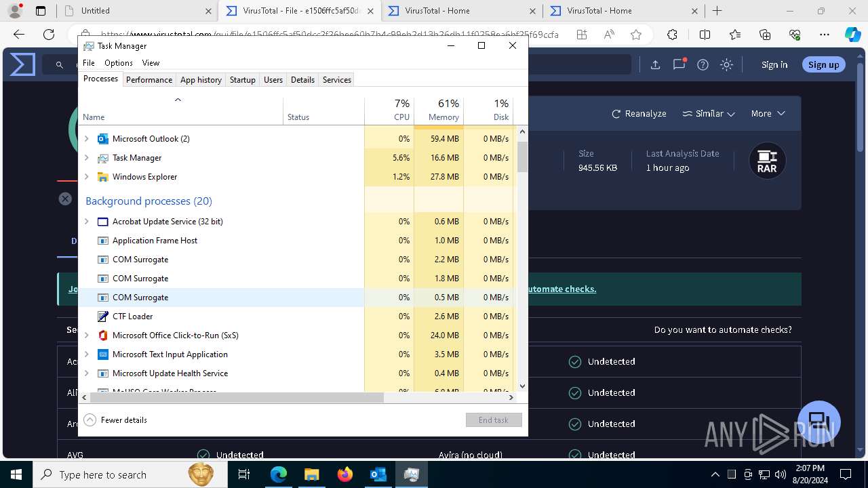Open File Explorer from the taskbar
The height and width of the screenshot is (488, 868).
tap(311, 474)
